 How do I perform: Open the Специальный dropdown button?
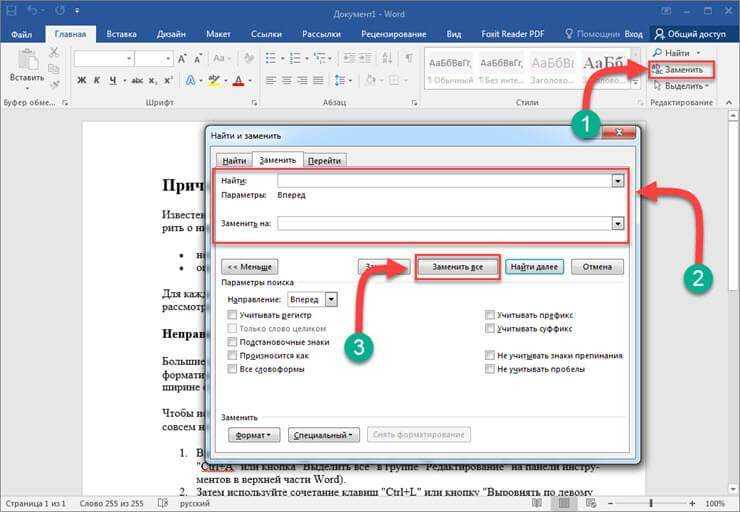pos(324,435)
